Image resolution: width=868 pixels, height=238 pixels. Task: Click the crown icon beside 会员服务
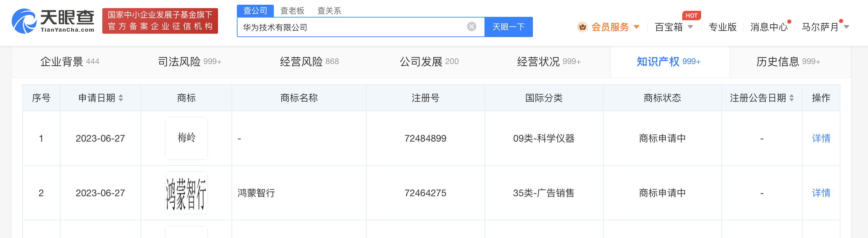point(582,27)
